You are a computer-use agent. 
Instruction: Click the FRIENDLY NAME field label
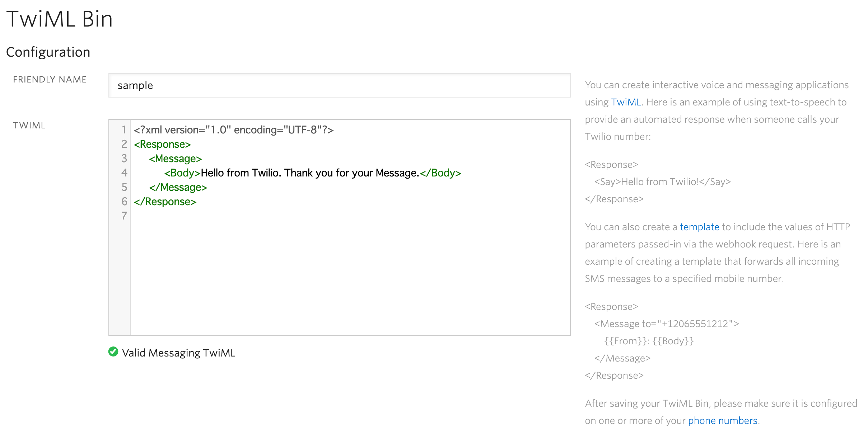click(50, 80)
